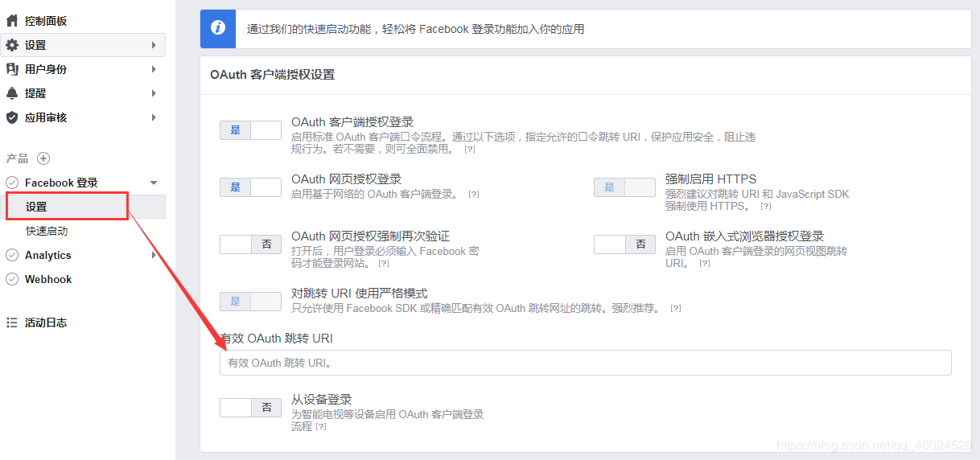Open 活动日志 in the sidebar
This screenshot has height=460, width=980.
(x=46, y=322)
